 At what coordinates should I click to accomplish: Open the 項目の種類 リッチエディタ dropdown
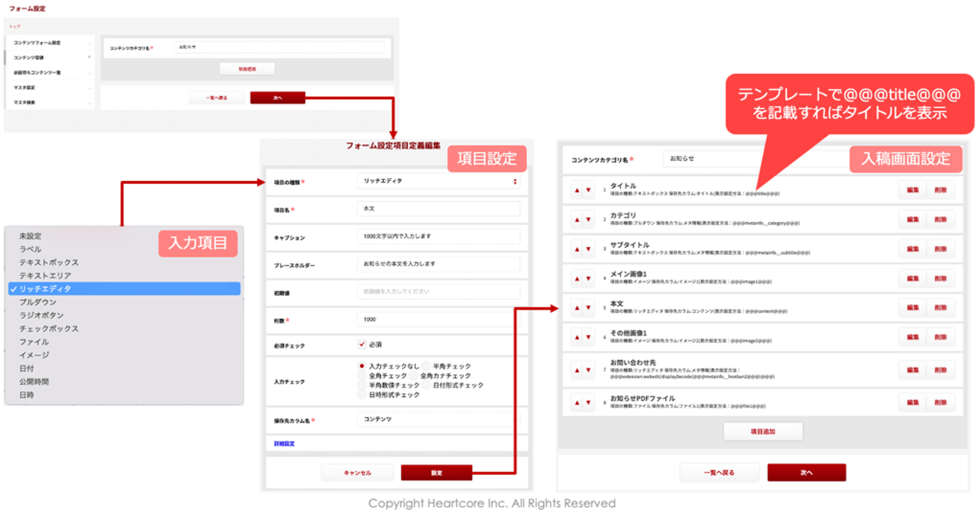[438, 181]
